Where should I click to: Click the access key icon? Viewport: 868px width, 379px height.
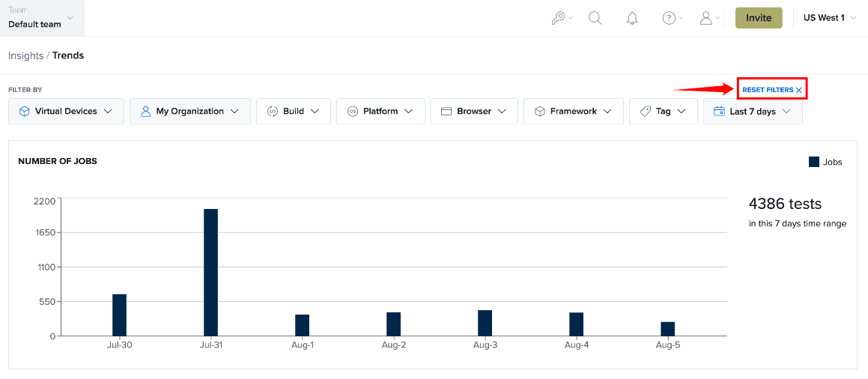[x=558, y=18]
